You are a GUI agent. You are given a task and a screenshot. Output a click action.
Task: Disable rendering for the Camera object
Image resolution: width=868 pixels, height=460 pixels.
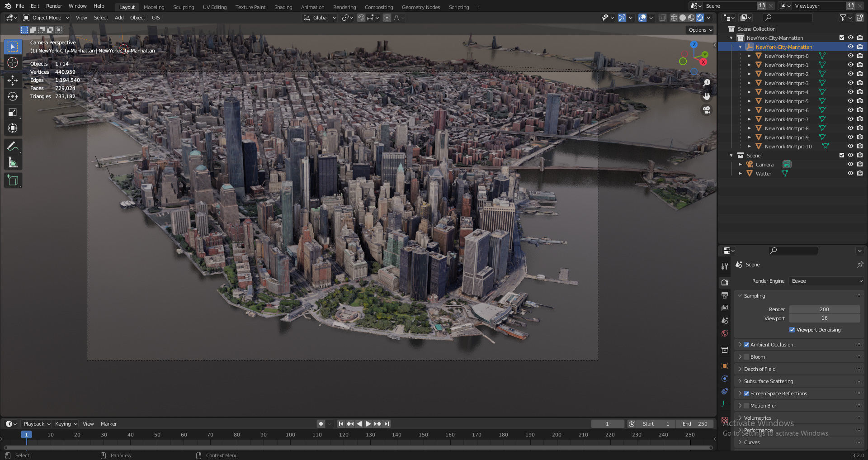[859, 165]
